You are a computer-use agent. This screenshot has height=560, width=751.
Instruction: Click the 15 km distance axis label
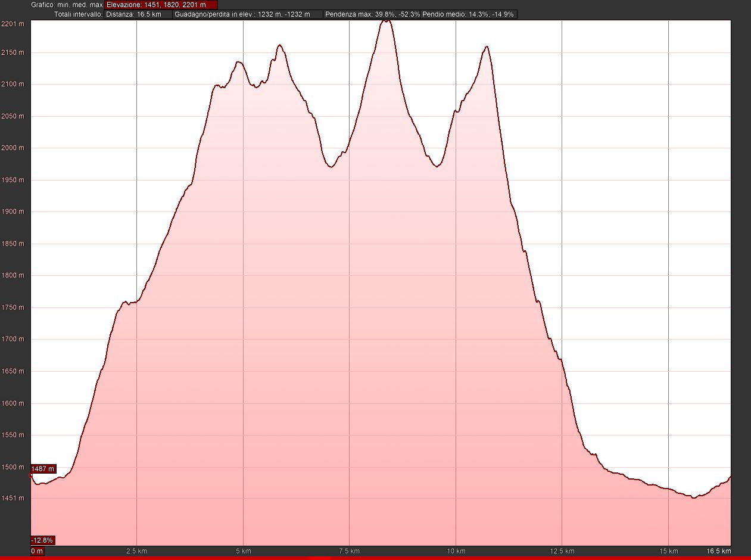pos(668,551)
